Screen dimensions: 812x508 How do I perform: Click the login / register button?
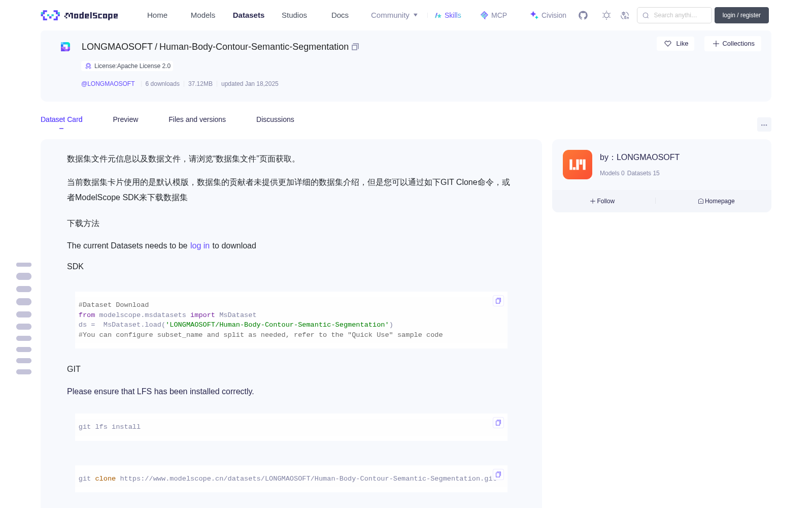click(741, 15)
